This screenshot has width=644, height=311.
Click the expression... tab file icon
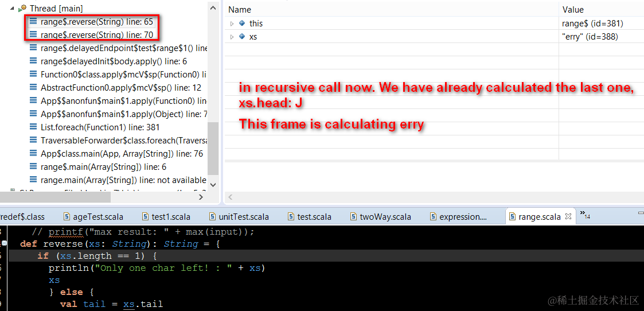[434, 216]
